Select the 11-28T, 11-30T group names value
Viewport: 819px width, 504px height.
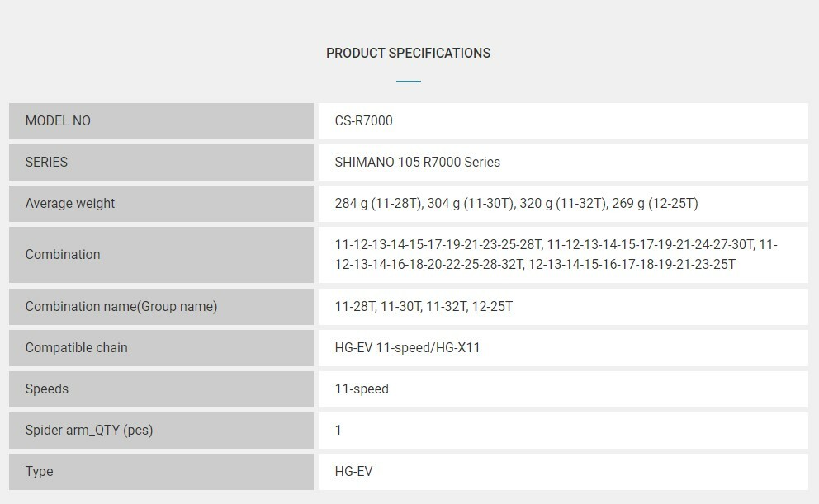(x=424, y=307)
